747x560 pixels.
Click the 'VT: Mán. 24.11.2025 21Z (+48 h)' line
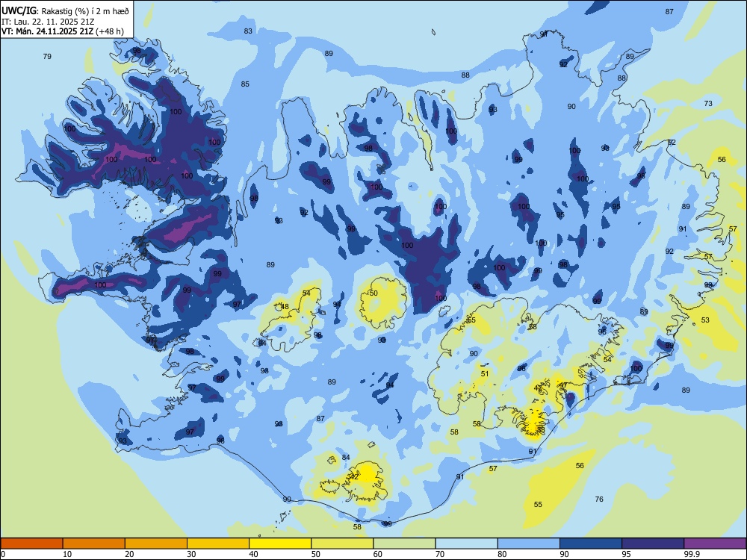pyautogui.click(x=63, y=31)
